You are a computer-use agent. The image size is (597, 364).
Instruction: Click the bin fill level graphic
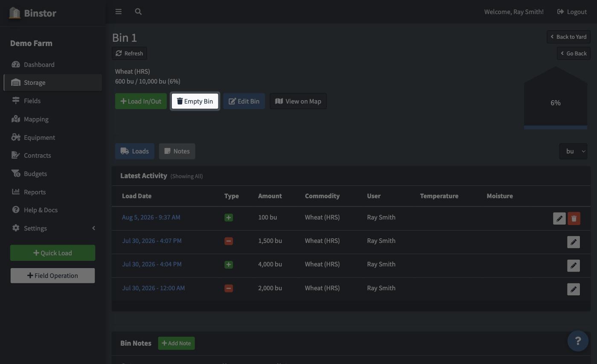(x=556, y=98)
